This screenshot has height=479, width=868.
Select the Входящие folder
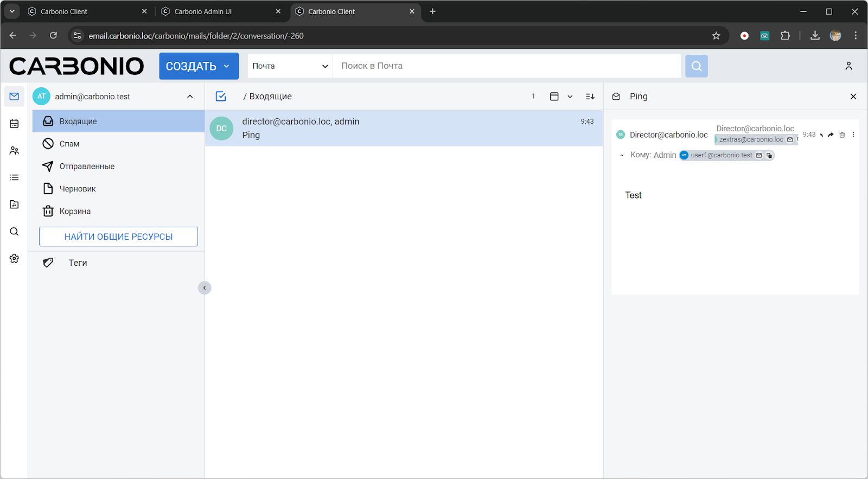(x=118, y=121)
